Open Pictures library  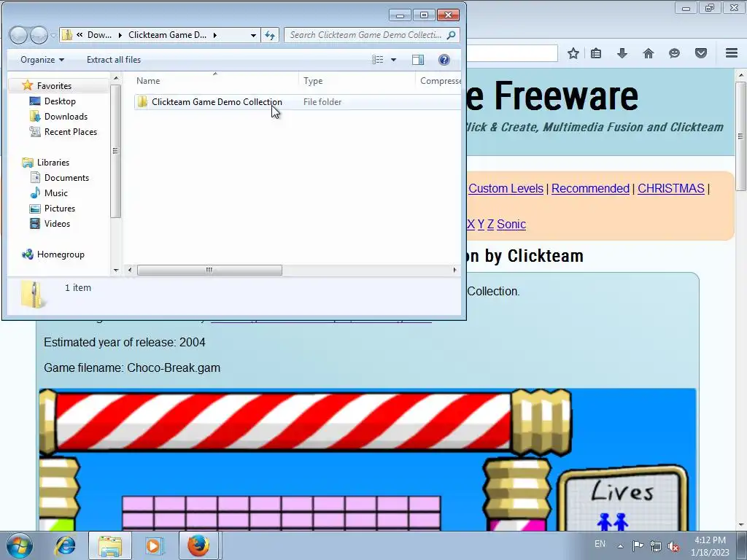[60, 208]
